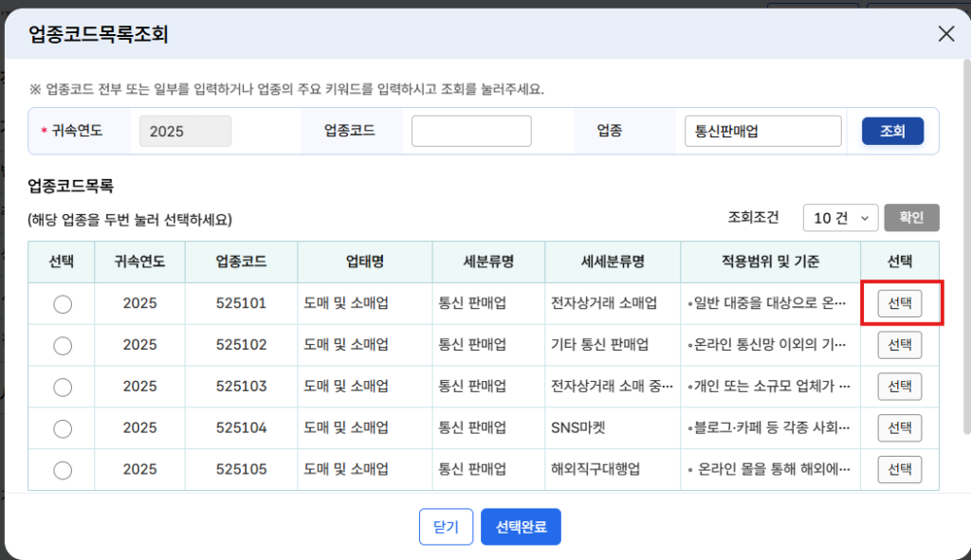
Task: Open the 조회조건 10 건 dropdown
Action: [x=840, y=218]
